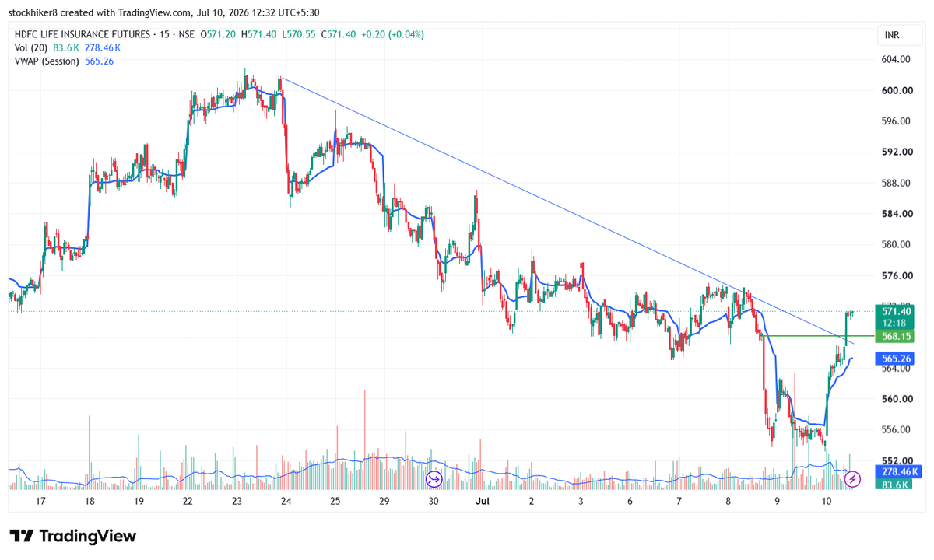Click 584.00 on the price axis
Image resolution: width=934 pixels, height=560 pixels.
(897, 214)
